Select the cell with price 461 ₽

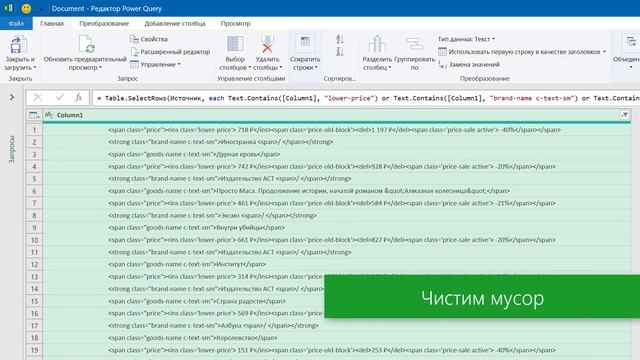(x=337, y=203)
